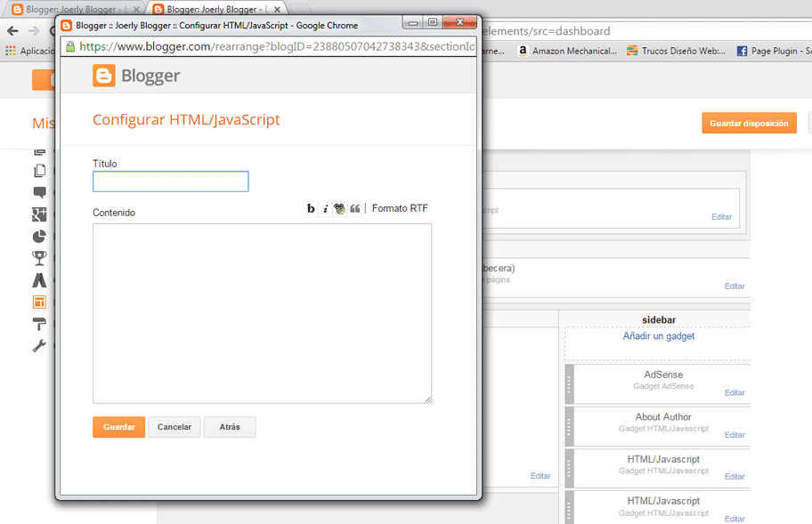Open the Page Plugin Facebook bookmark

[775, 51]
